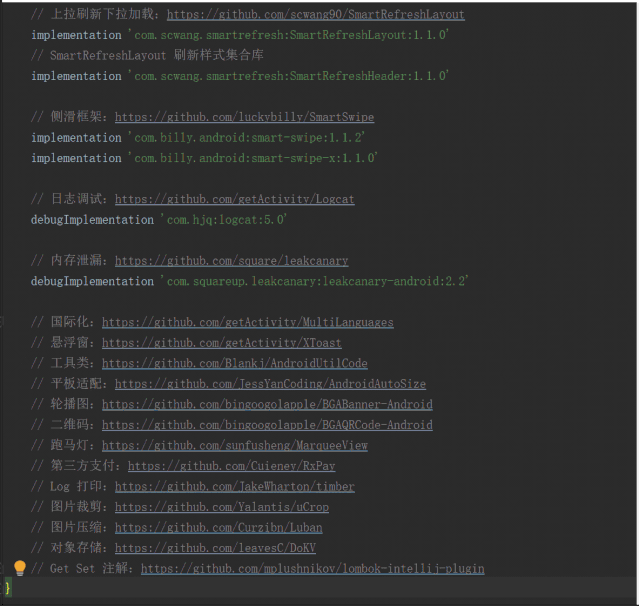Open the sunfusheng MarqueeView link
The image size is (639, 606).
tap(234, 445)
